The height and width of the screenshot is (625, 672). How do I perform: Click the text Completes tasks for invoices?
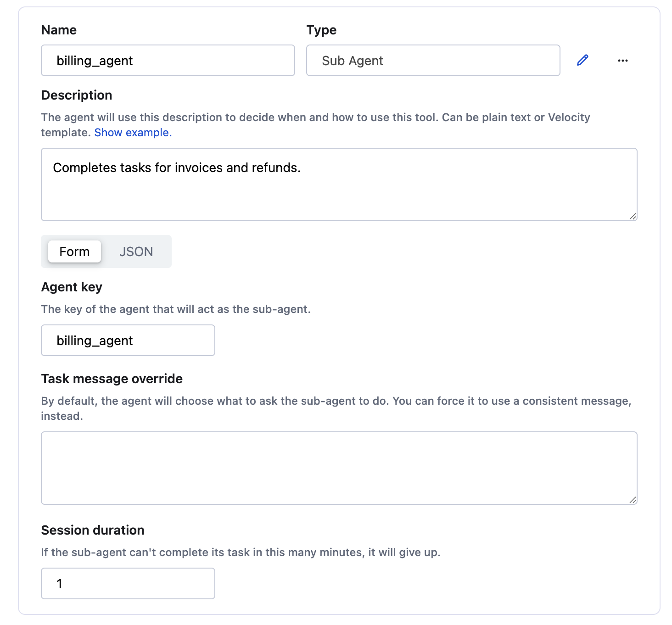(177, 167)
